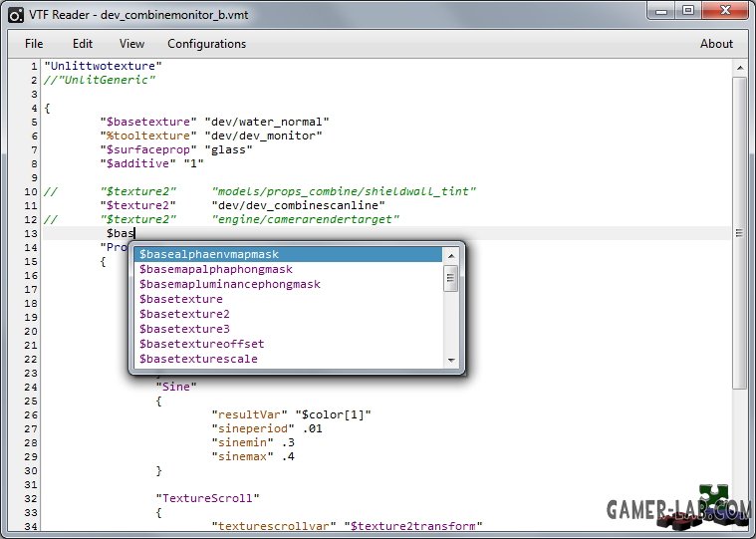Click the "Sine" proxy name
The height and width of the screenshot is (539, 756).
pyautogui.click(x=176, y=388)
